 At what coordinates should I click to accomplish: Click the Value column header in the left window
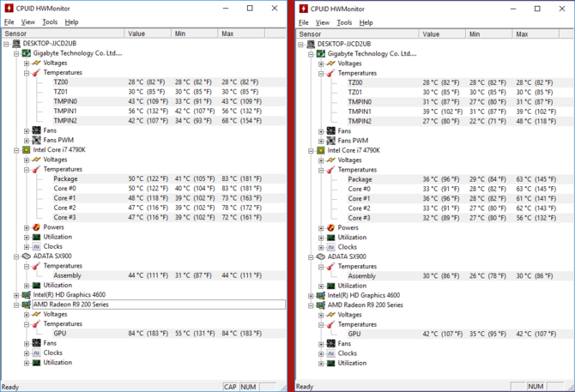click(148, 33)
